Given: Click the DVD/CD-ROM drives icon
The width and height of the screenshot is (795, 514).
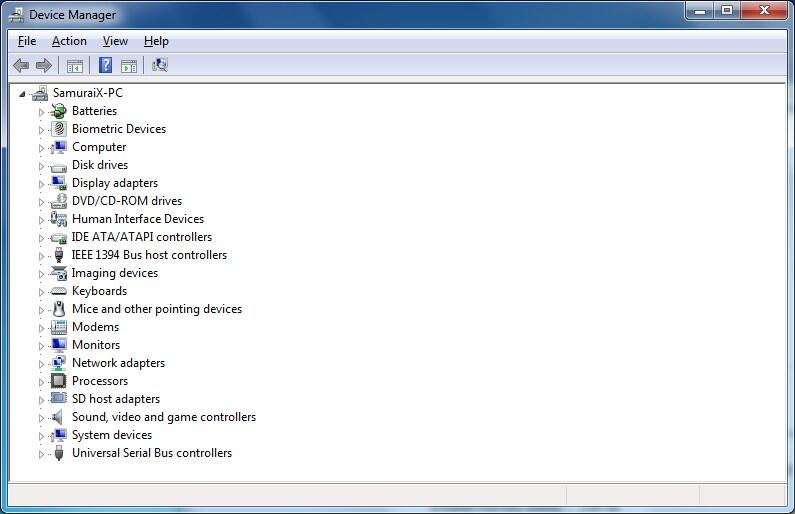Looking at the screenshot, I should coord(59,201).
